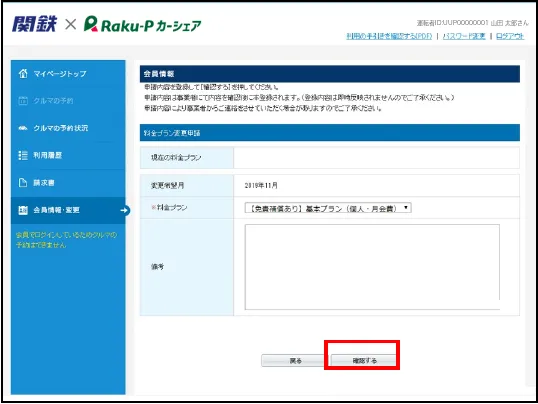
Task: Select 会員情報・変更 menu item
Action: [x=68, y=210]
